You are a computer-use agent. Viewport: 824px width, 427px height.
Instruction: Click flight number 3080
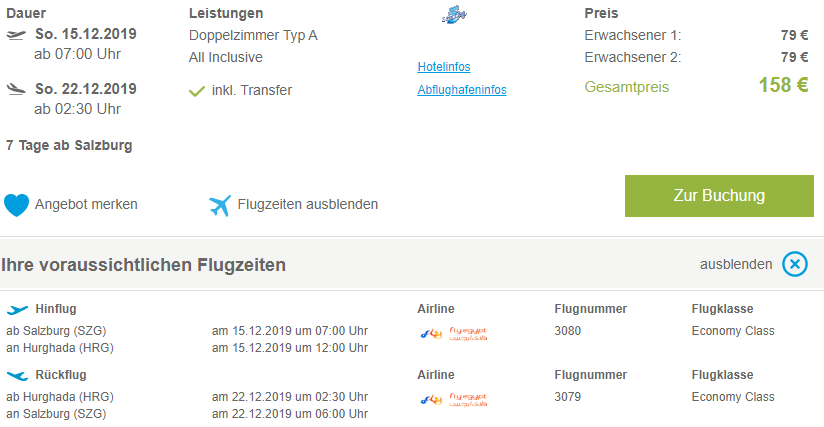tap(568, 331)
